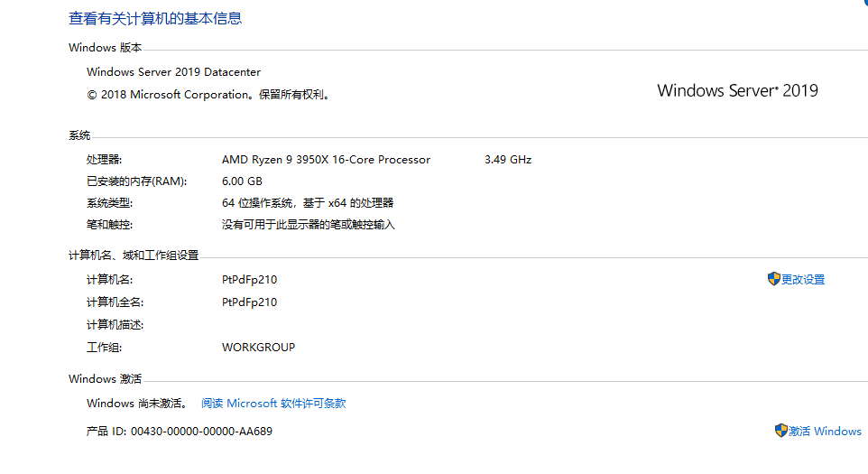Click the Windows 版本 section header
The width and height of the screenshot is (868, 474).
click(106, 48)
